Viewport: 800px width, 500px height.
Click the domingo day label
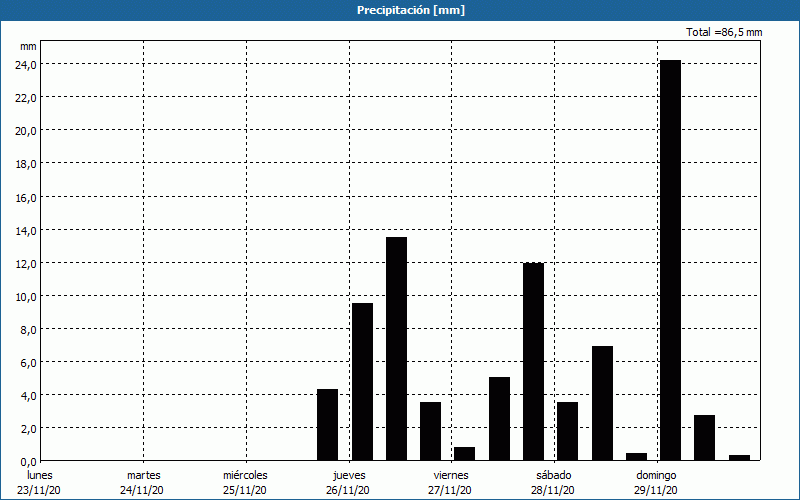(656, 476)
